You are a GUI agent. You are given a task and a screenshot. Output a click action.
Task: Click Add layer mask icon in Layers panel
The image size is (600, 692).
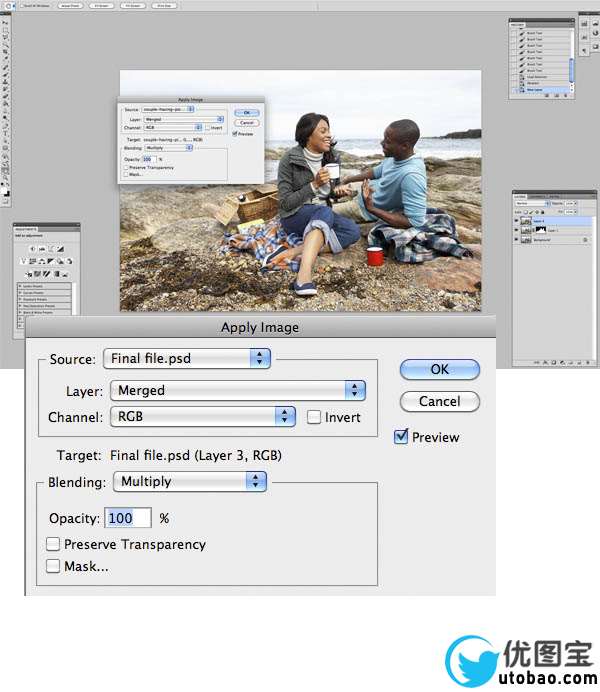pos(554,362)
